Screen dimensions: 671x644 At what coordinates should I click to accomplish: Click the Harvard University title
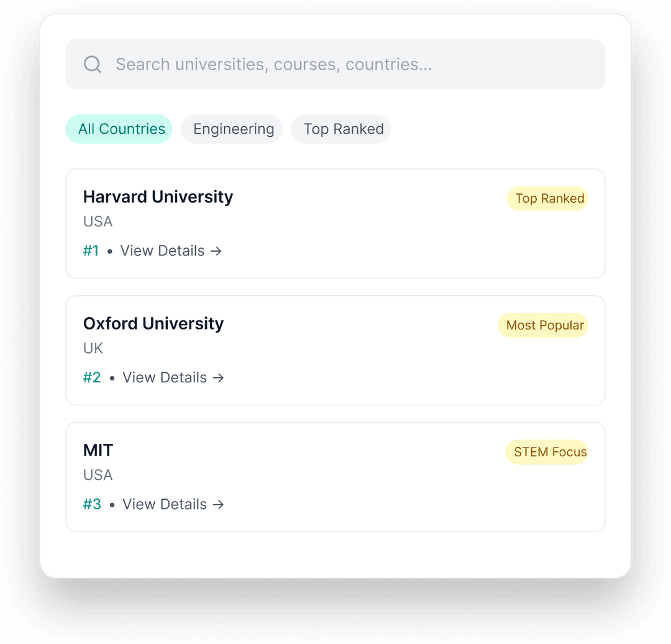coord(158,196)
